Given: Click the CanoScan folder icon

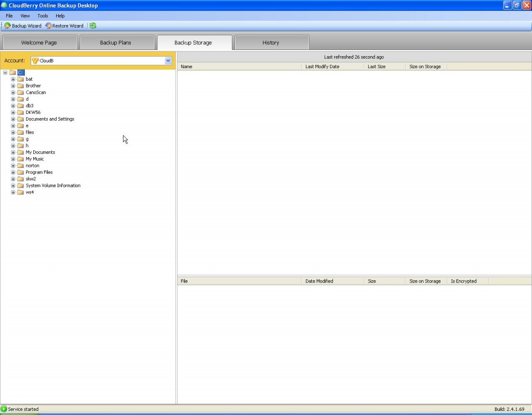Looking at the screenshot, I should pyautogui.click(x=20, y=93).
